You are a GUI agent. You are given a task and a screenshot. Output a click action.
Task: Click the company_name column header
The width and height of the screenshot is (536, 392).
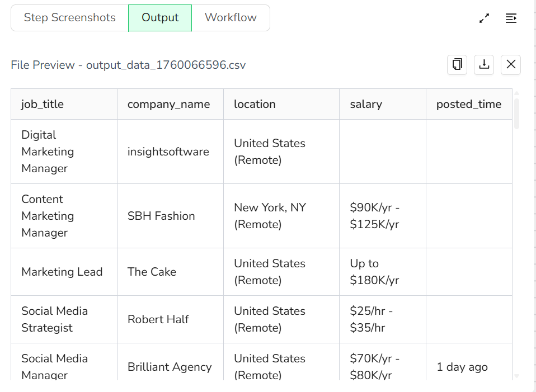click(x=168, y=104)
